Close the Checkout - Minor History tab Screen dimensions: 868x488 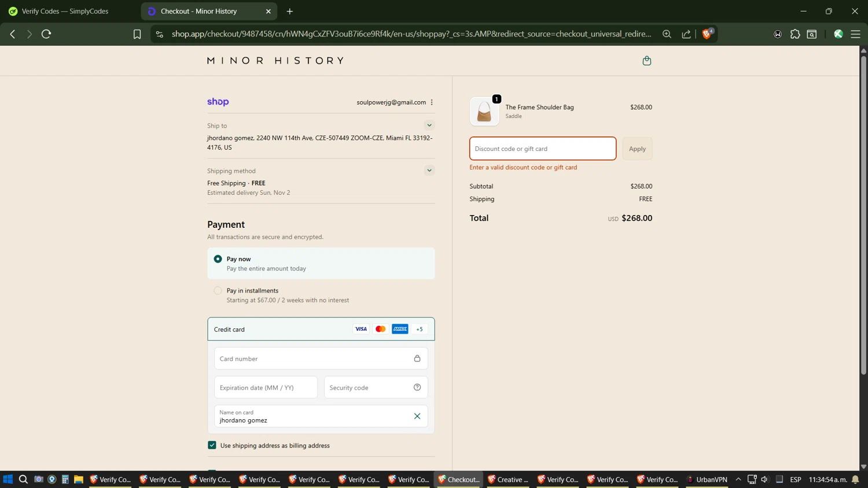pyautogui.click(x=268, y=11)
